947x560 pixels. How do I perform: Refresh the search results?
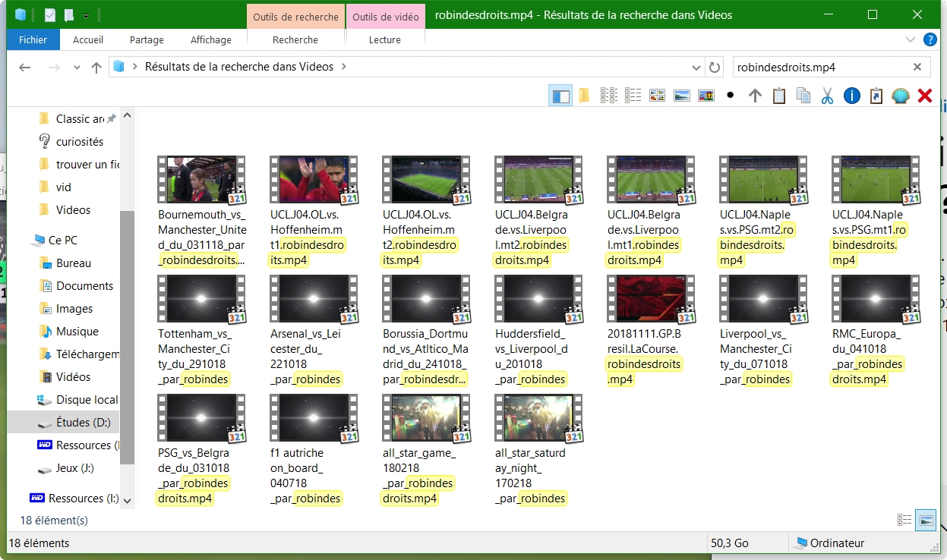(x=715, y=67)
